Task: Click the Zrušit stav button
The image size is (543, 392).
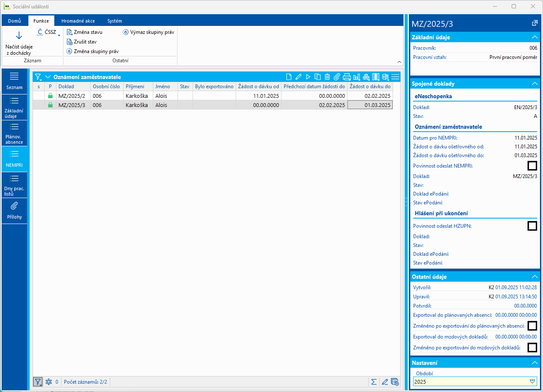Action: pos(81,42)
